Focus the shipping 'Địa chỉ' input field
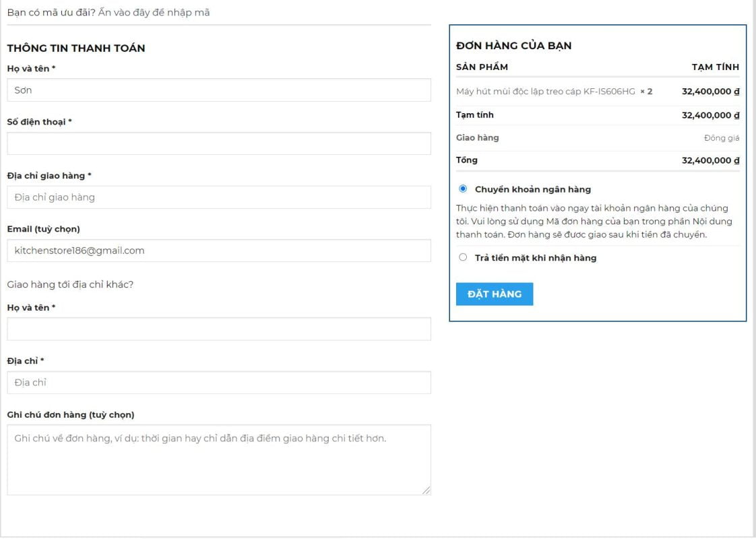 point(219,383)
